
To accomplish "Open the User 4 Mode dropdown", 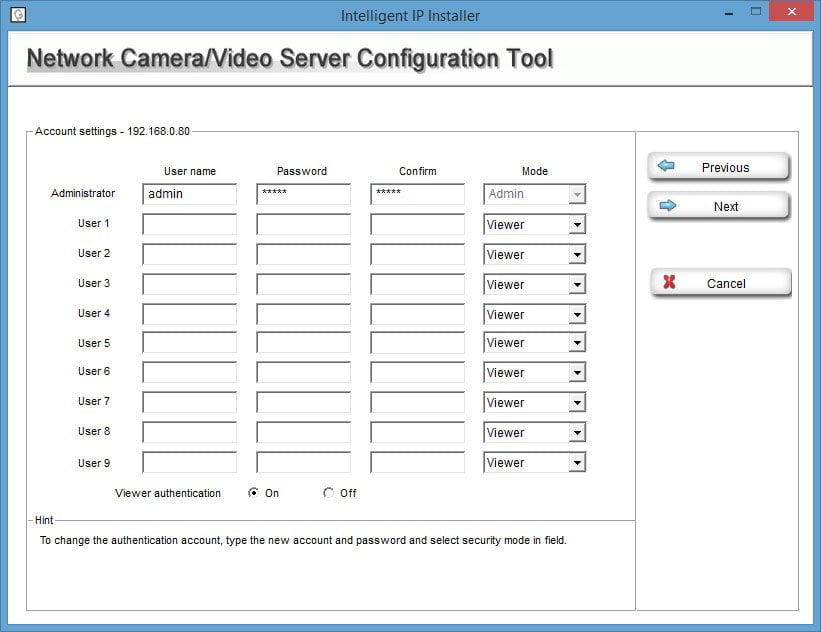I will click(x=534, y=315).
